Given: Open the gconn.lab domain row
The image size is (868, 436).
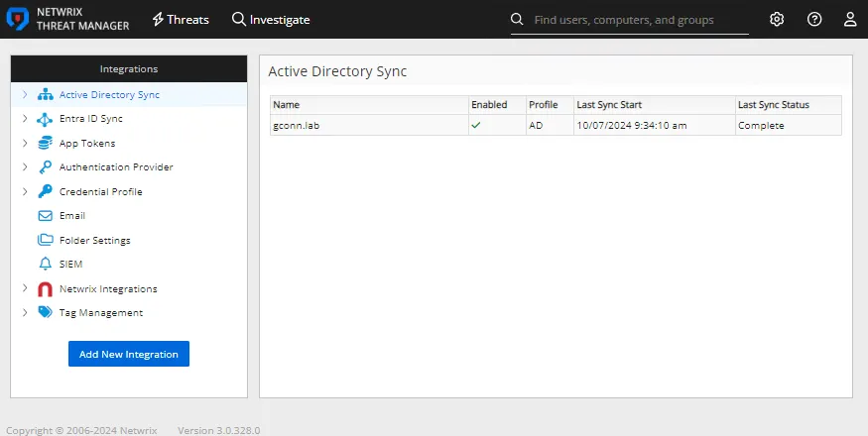Looking at the screenshot, I should tap(556, 125).
